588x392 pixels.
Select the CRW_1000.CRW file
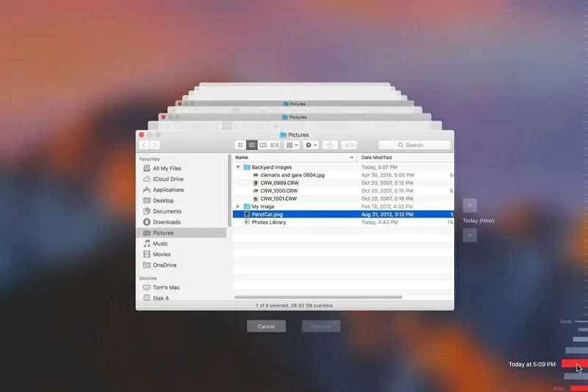pyautogui.click(x=343, y=191)
